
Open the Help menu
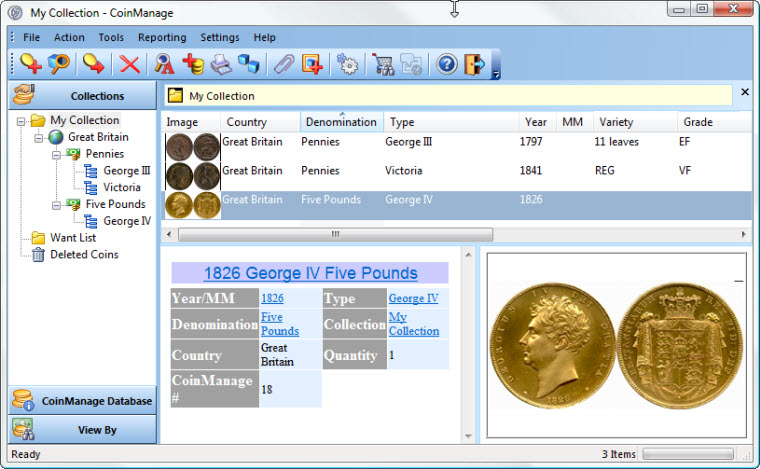(264, 37)
